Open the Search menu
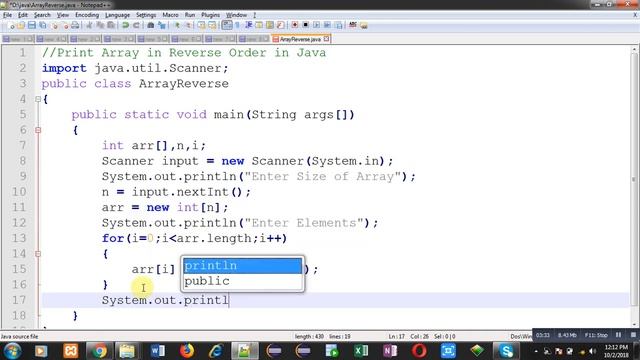The height and width of the screenshot is (360, 640). pyautogui.click(x=42, y=15)
